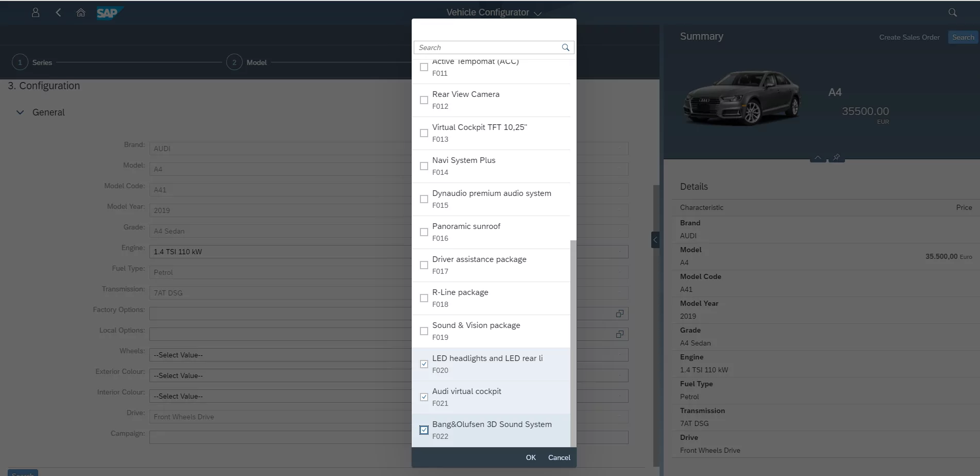Click the Transmission field 7AT DSG

click(x=388, y=293)
